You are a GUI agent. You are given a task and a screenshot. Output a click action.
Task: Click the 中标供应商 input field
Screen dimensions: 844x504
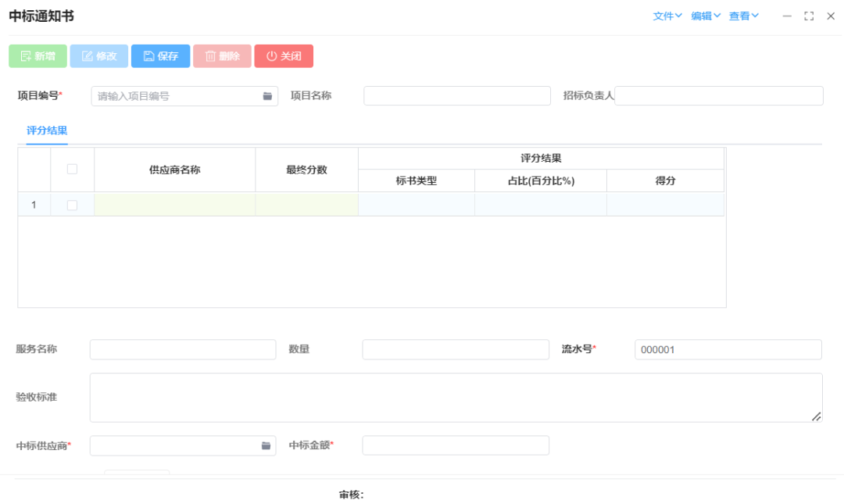[183, 445]
